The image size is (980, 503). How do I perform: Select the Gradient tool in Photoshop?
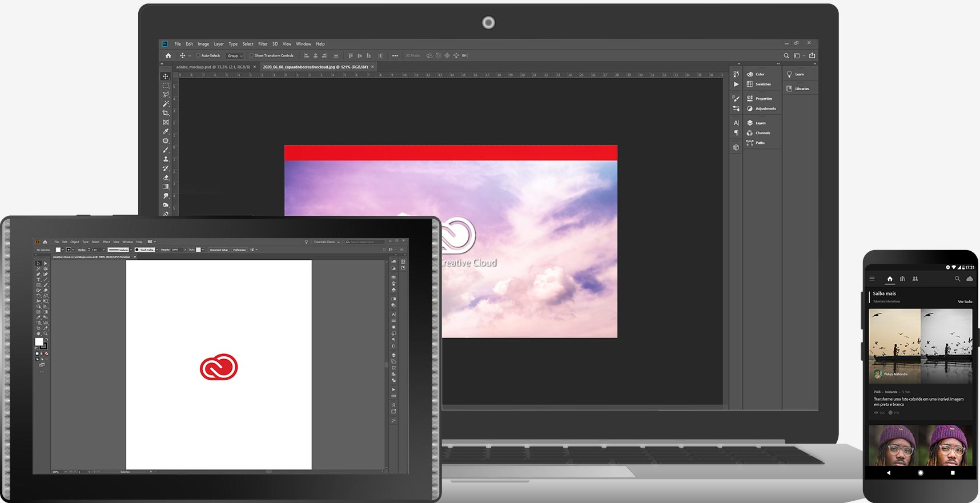click(x=166, y=187)
